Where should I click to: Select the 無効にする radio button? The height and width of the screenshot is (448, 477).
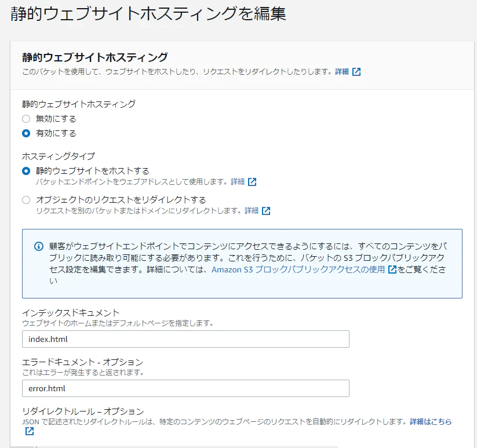click(26, 119)
